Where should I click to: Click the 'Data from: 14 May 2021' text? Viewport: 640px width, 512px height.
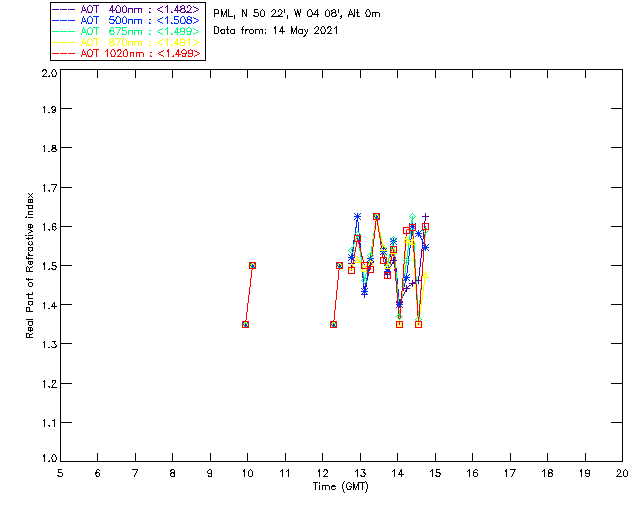276,31
